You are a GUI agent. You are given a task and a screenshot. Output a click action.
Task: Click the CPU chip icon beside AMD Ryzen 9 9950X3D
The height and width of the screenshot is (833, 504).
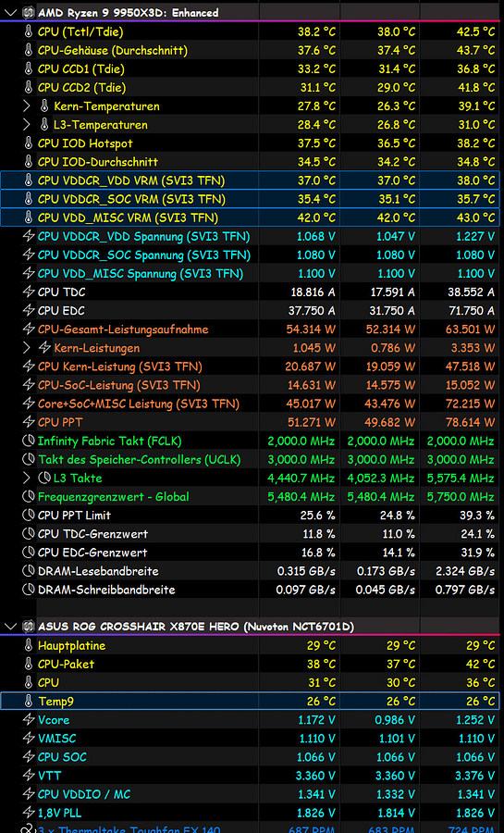[29, 12]
